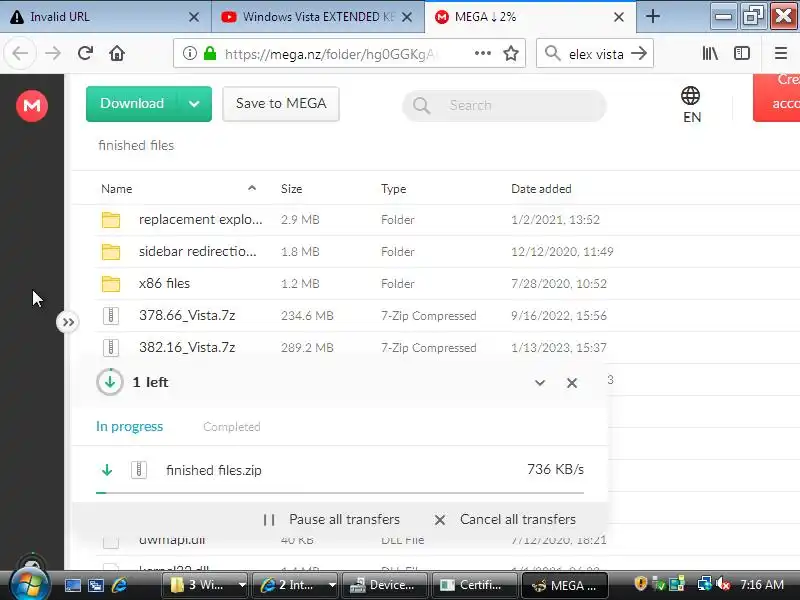Close the Windows Vista EXTENDED tab
The height and width of the screenshot is (600, 800).
tap(407, 17)
